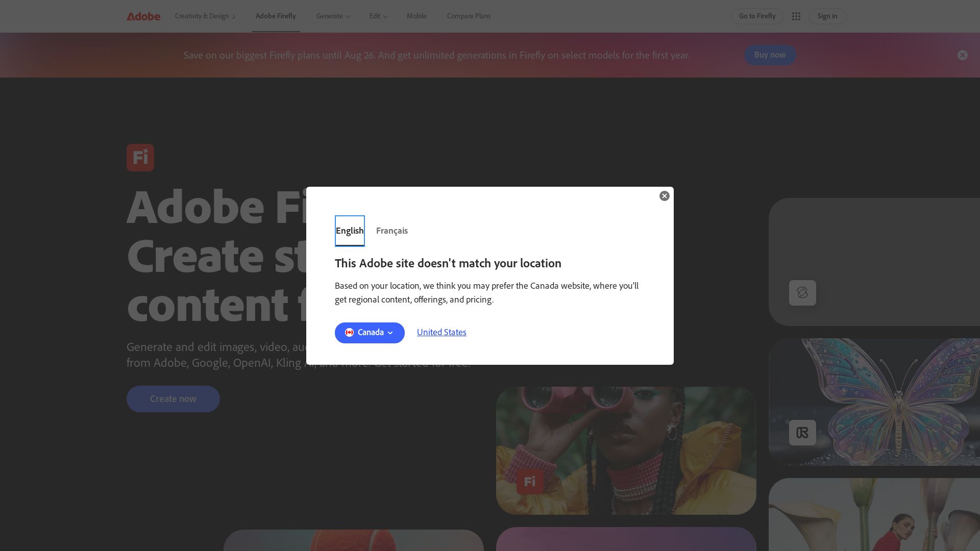
Task: Open the iridescent butterfly image
Action: click(874, 402)
